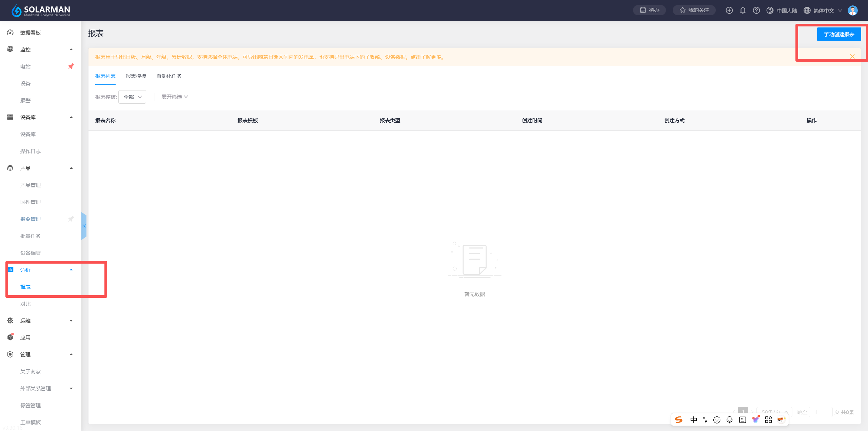The image size is (868, 431).
Task: Switch to the 自动化任务 tab
Action: [x=169, y=76]
